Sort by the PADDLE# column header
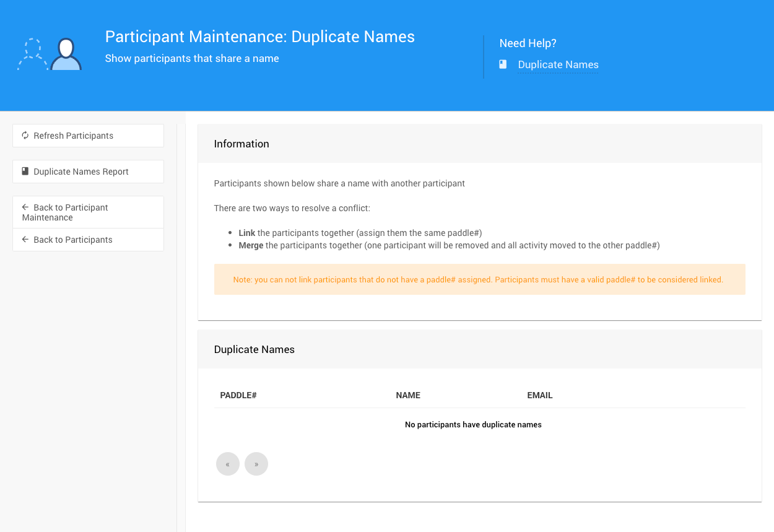 click(x=238, y=395)
